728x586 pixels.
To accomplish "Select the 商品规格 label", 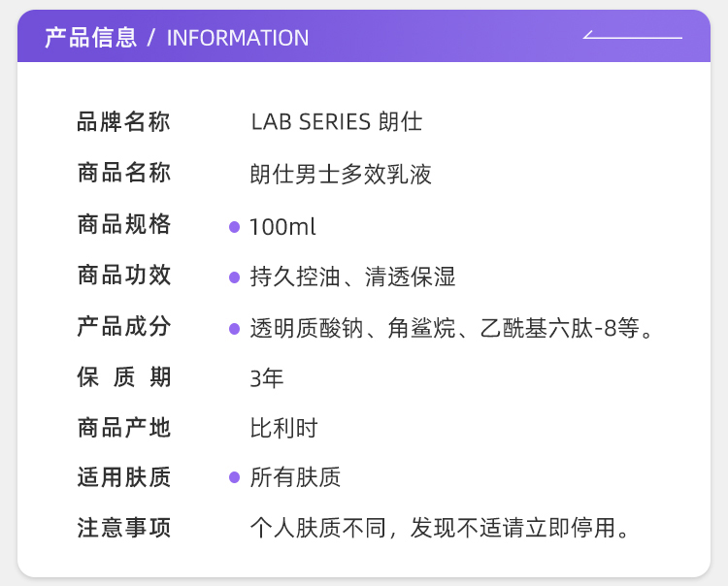I will coord(124,225).
